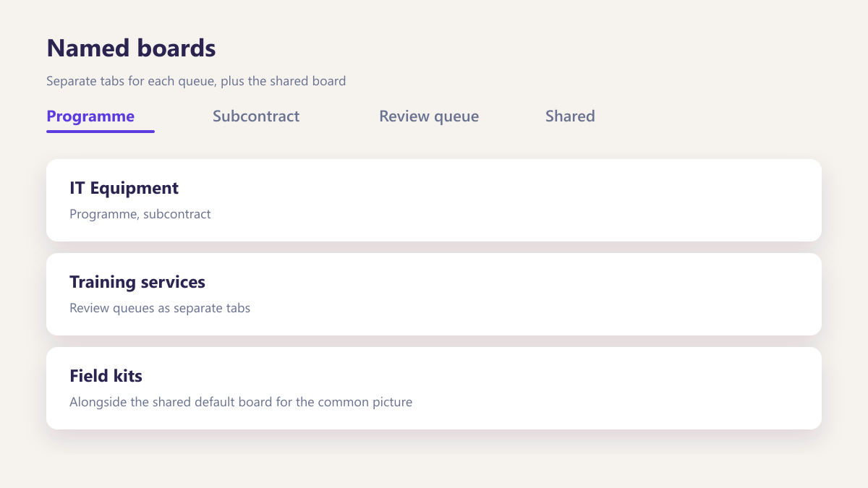Viewport: 868px width, 488px height.
Task: Open the Review queue tab
Action: tap(429, 116)
